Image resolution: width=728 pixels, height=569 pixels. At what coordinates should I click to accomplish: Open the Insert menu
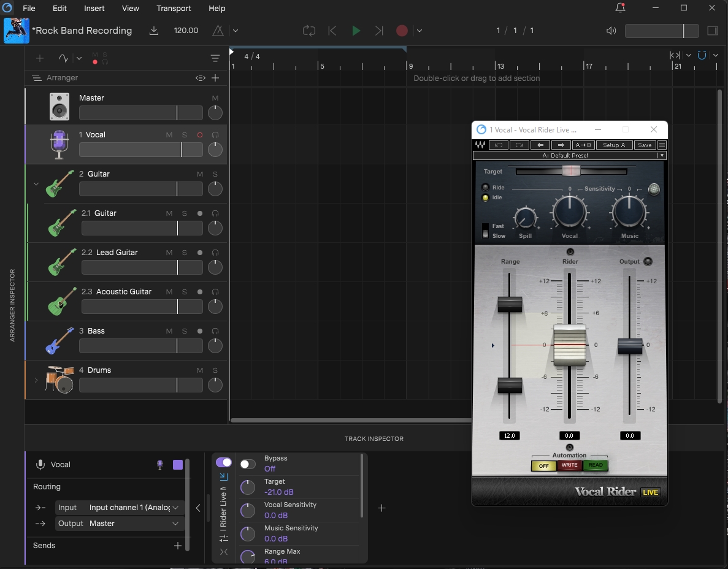pyautogui.click(x=94, y=9)
